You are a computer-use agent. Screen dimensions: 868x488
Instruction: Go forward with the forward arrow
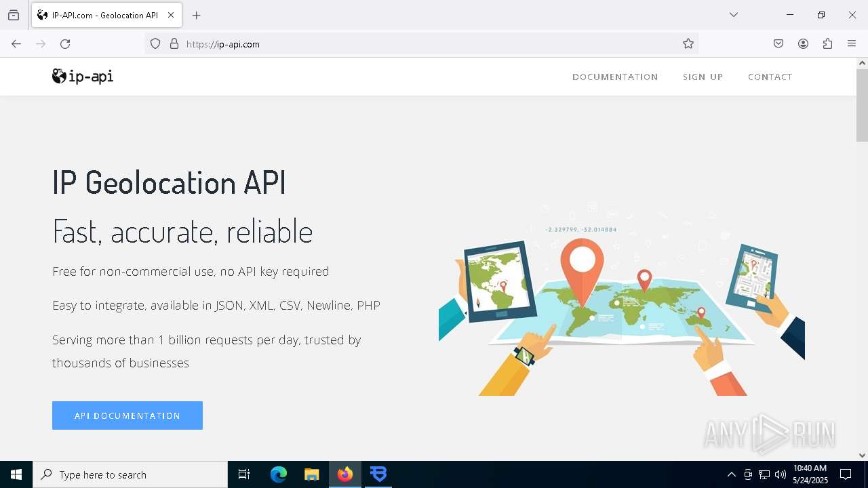pyautogui.click(x=41, y=44)
